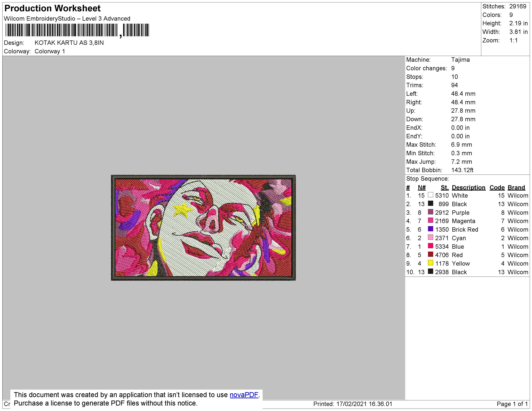
Task: Select the Red color swatch in stop 8
Action: pos(430,254)
